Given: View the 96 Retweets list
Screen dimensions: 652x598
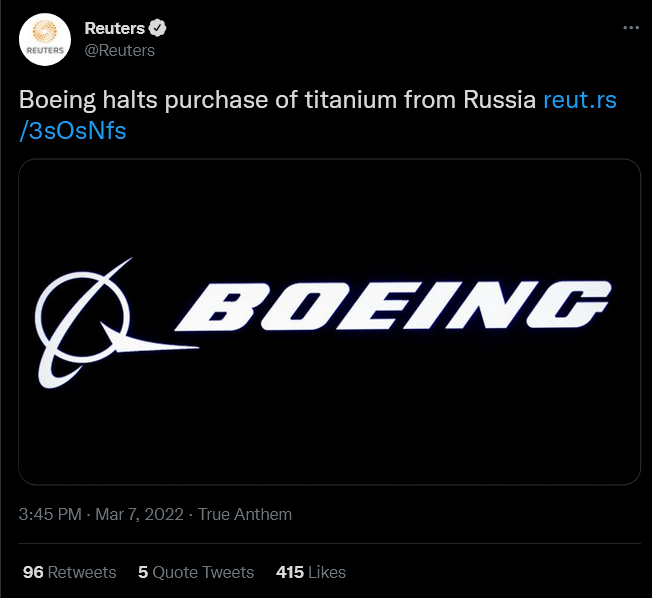Looking at the screenshot, I should coord(69,572).
